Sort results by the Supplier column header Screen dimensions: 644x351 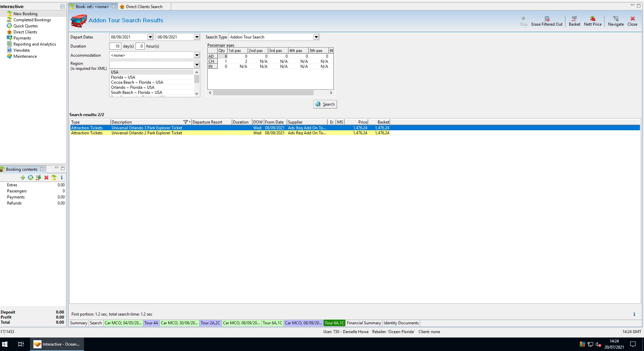[307, 122]
